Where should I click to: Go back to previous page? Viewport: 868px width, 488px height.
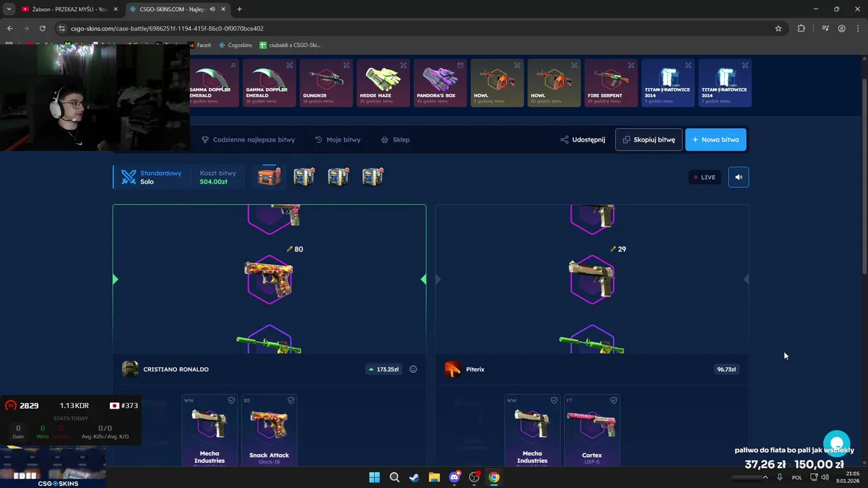(x=9, y=28)
